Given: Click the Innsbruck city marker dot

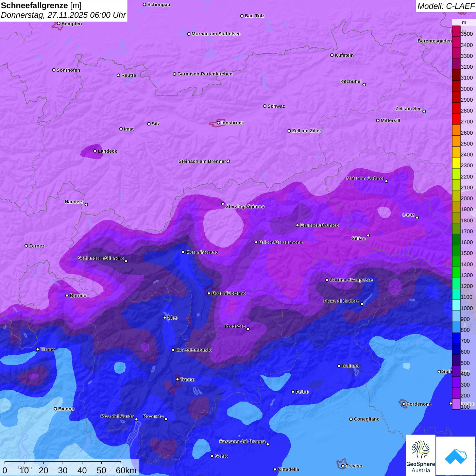Looking at the screenshot, I should [x=219, y=123].
